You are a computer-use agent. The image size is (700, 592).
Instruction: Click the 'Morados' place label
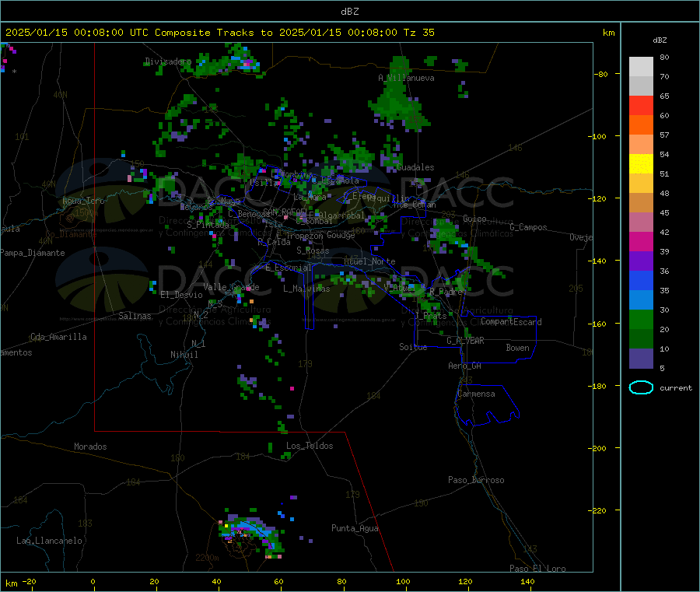(x=90, y=447)
